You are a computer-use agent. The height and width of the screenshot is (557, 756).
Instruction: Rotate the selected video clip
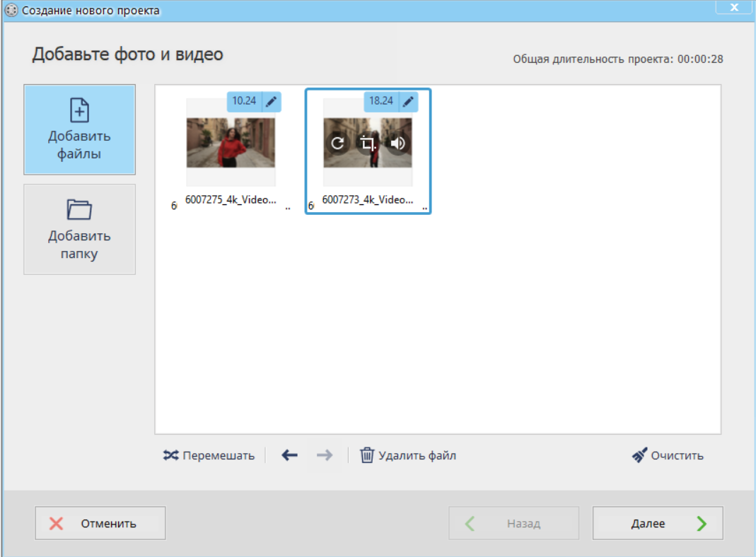[x=337, y=143]
